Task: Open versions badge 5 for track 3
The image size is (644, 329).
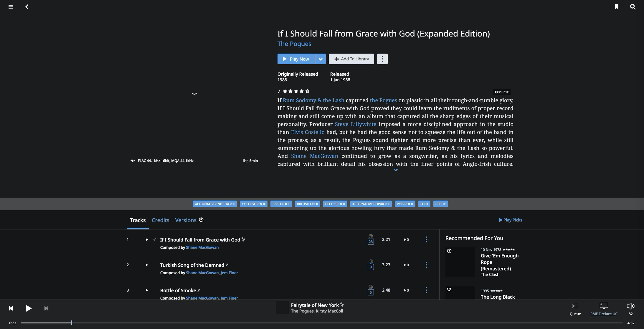Action: [x=371, y=292]
